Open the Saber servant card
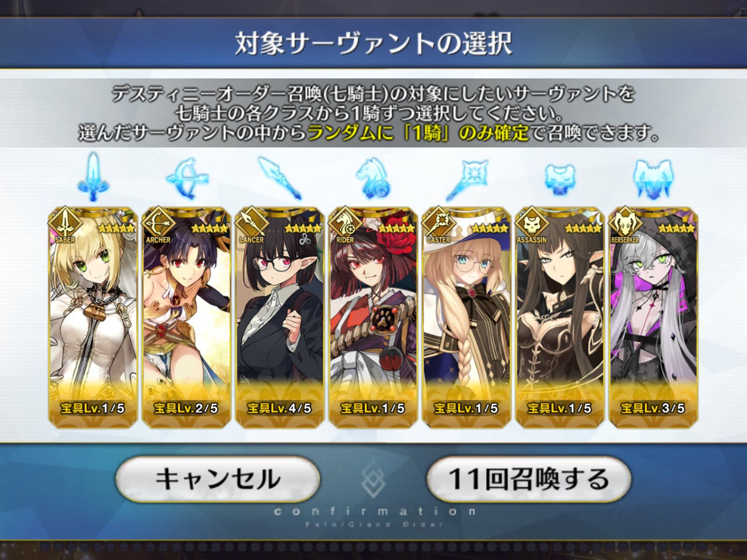Viewport: 747px width, 560px height. (93, 317)
